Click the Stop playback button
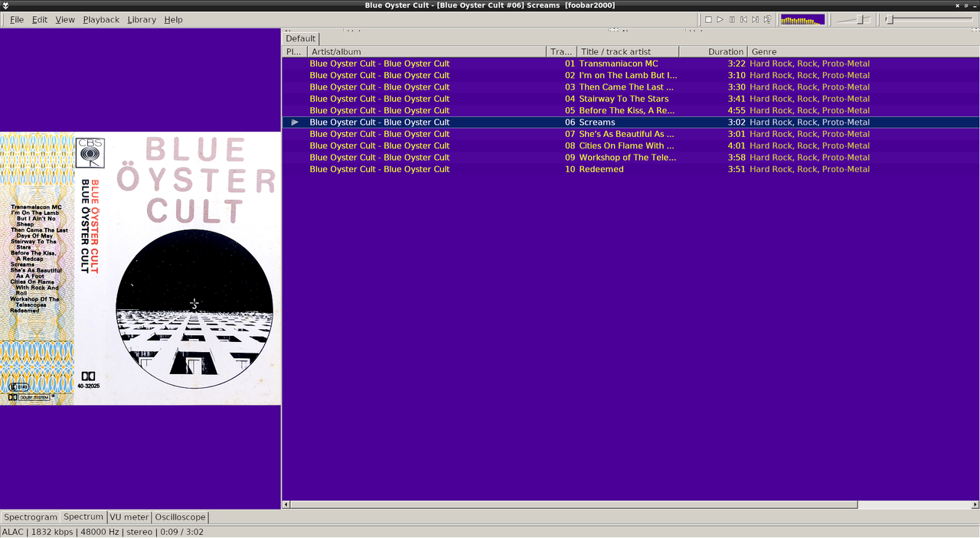This screenshot has height=538, width=980. click(x=708, y=19)
